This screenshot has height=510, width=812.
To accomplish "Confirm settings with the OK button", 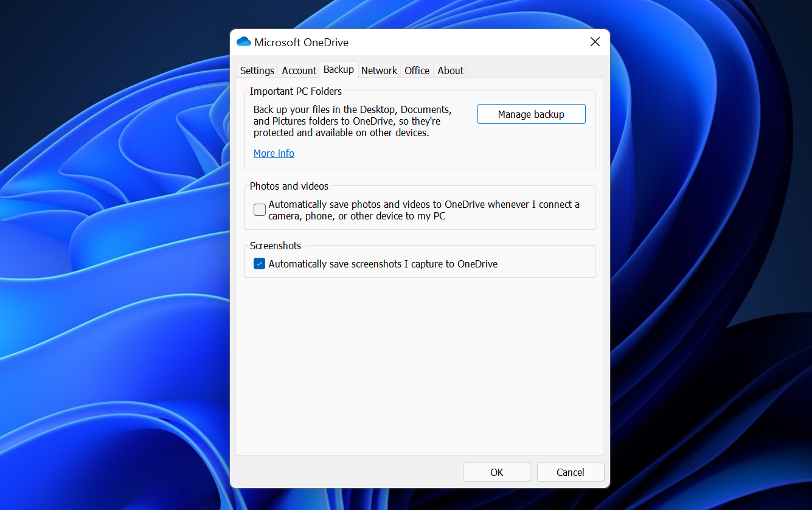I will coord(496,472).
